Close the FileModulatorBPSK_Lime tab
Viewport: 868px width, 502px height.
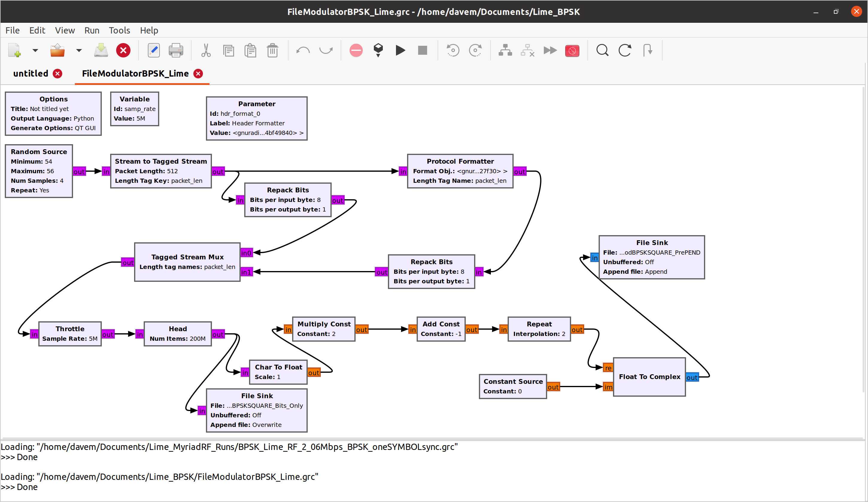198,73
